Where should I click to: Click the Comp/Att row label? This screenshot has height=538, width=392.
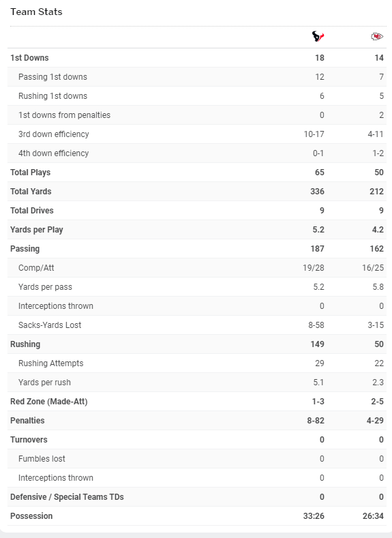[36, 268]
